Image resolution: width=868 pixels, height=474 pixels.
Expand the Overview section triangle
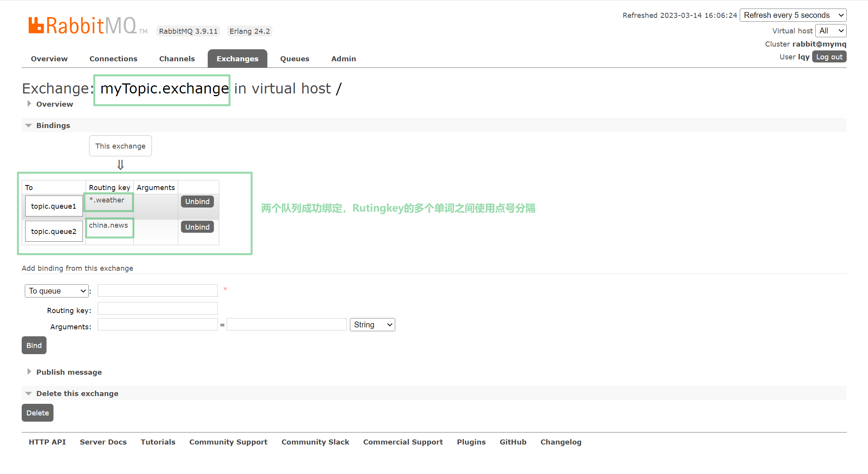(29, 104)
